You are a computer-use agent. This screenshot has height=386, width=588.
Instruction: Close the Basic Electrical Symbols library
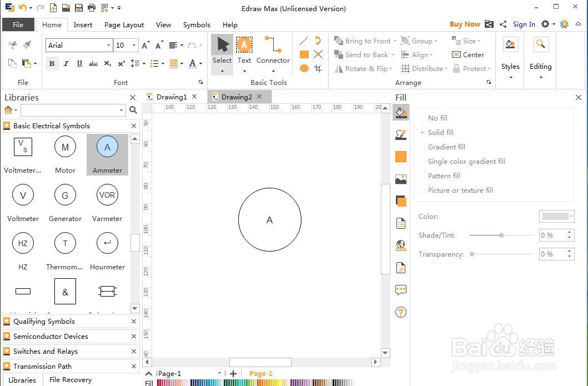[134, 126]
